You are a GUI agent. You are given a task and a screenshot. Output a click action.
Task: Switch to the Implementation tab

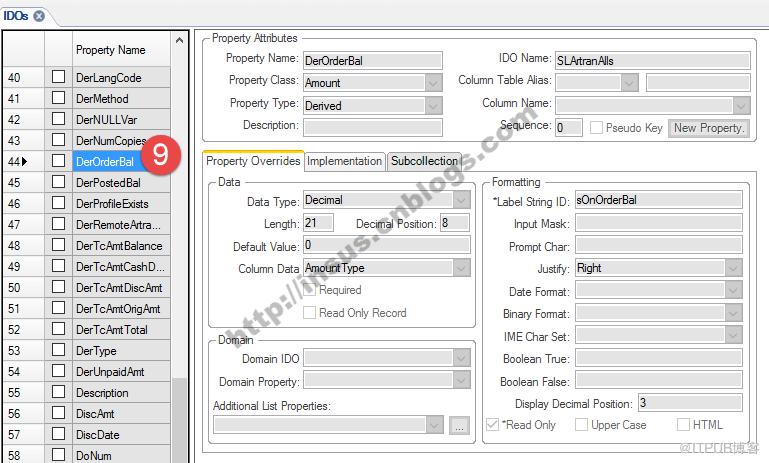point(344,161)
